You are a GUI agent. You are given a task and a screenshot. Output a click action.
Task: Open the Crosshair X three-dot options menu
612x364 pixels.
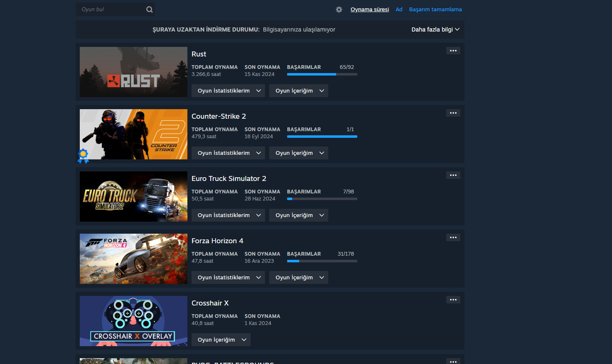tap(453, 300)
